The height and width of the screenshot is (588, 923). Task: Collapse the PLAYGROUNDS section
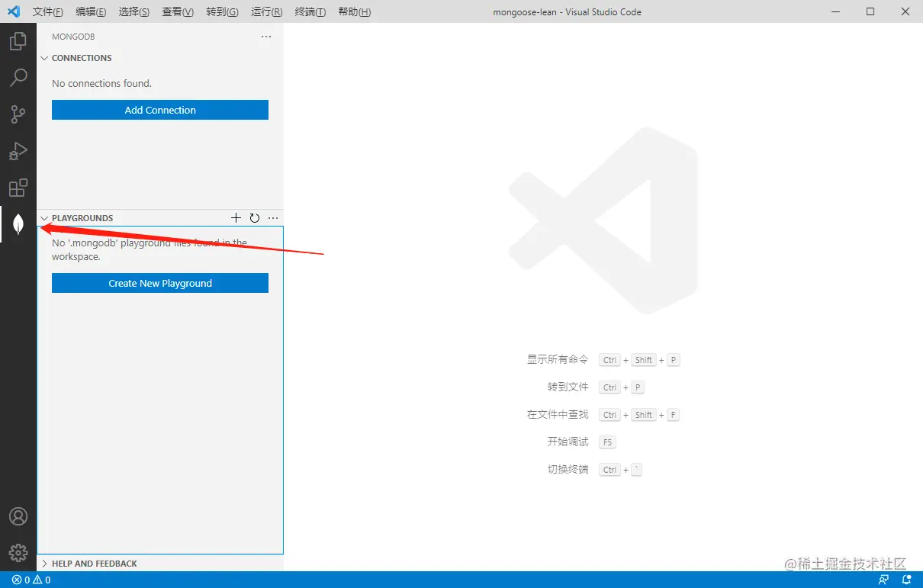coord(43,217)
